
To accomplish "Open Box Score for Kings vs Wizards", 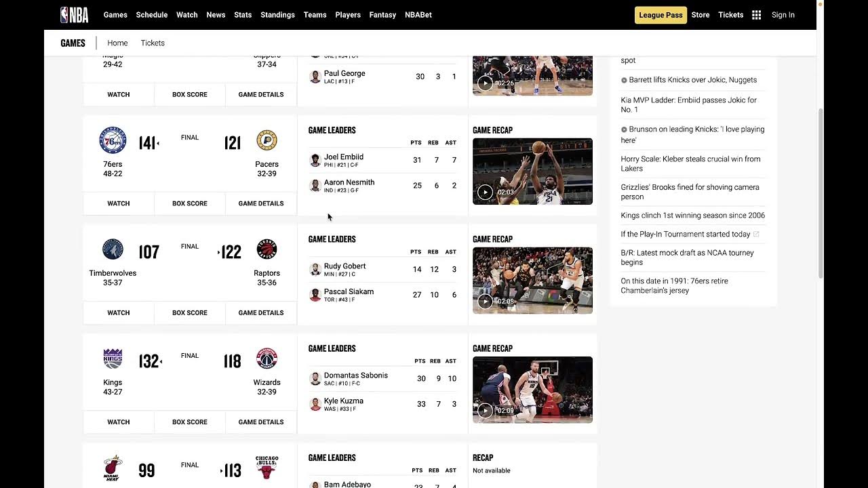I will [x=190, y=422].
